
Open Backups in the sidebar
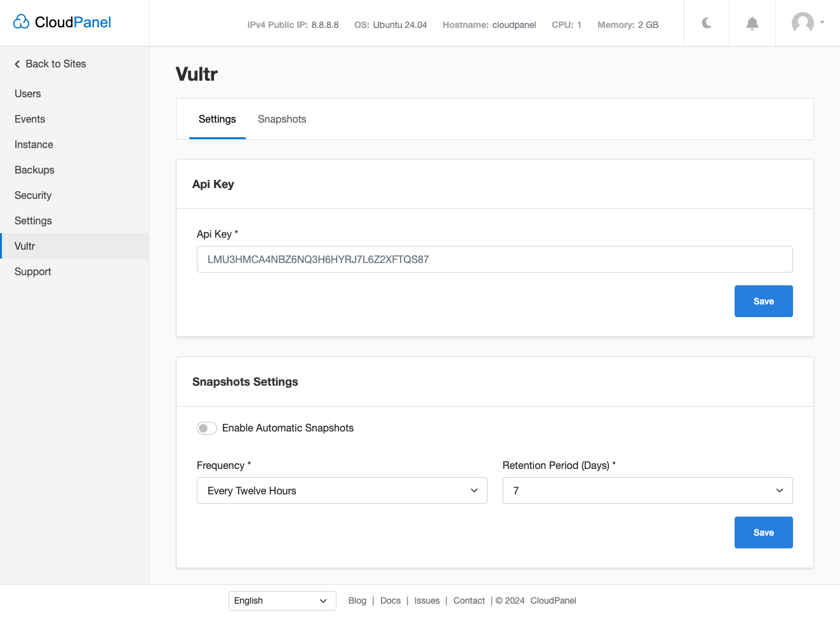coord(34,170)
